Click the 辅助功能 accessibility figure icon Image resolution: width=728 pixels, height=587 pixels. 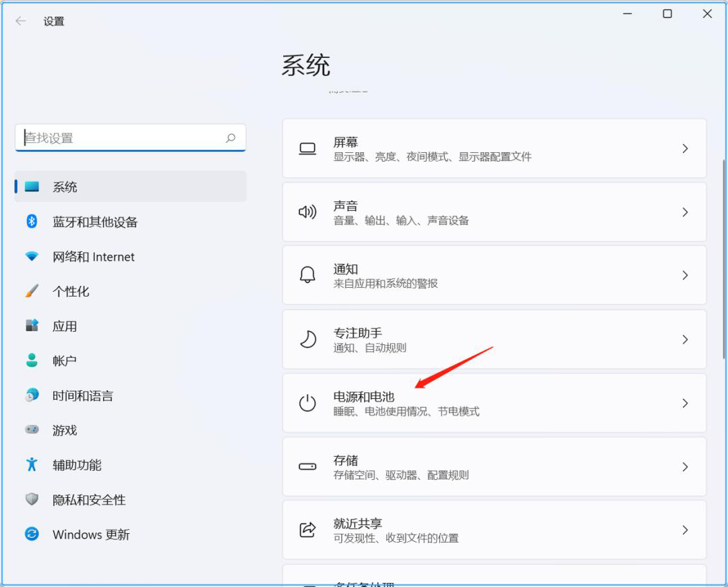[x=32, y=464]
